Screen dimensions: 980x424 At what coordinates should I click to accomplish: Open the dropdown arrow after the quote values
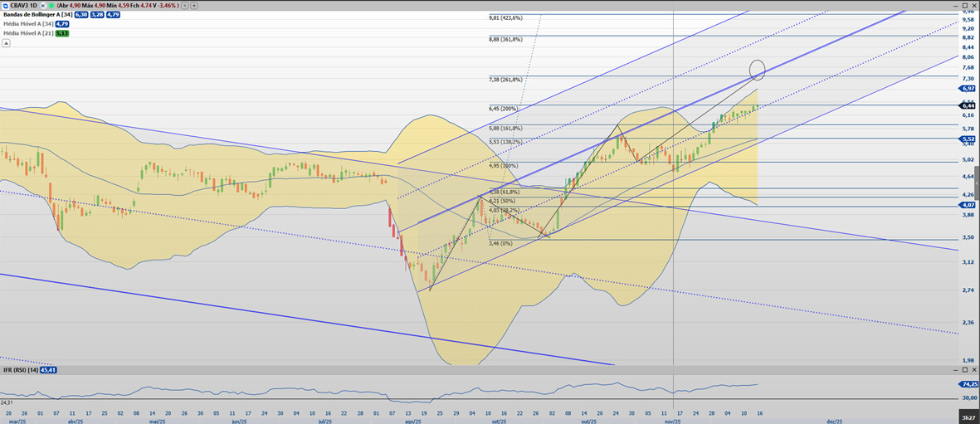pos(184,5)
